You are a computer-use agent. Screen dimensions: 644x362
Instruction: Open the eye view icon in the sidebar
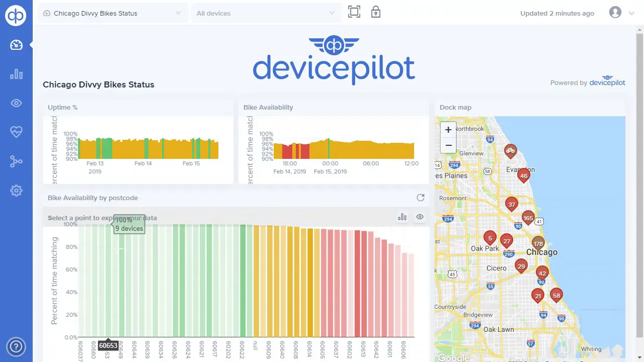[x=16, y=104]
